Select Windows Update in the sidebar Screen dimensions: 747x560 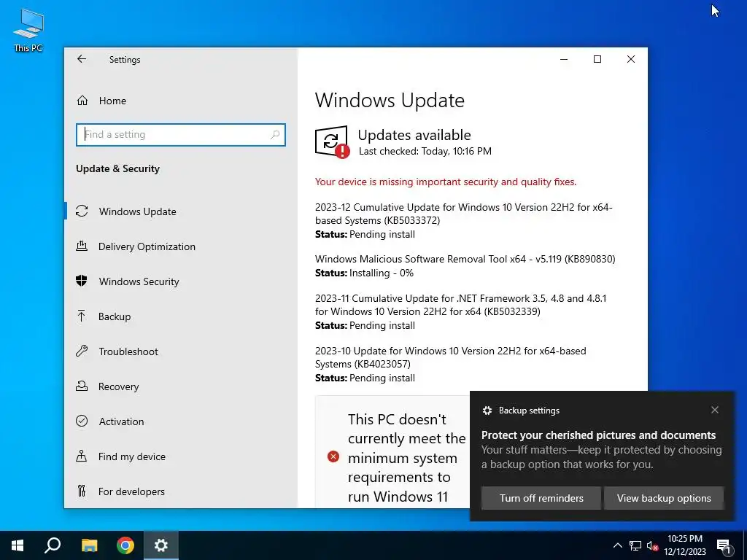pyautogui.click(x=138, y=211)
